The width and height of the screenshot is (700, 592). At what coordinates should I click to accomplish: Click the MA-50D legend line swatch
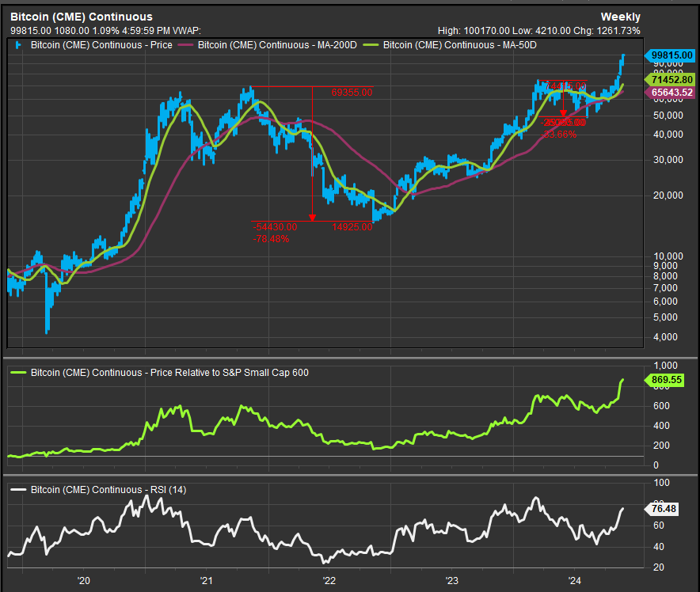[x=371, y=45]
